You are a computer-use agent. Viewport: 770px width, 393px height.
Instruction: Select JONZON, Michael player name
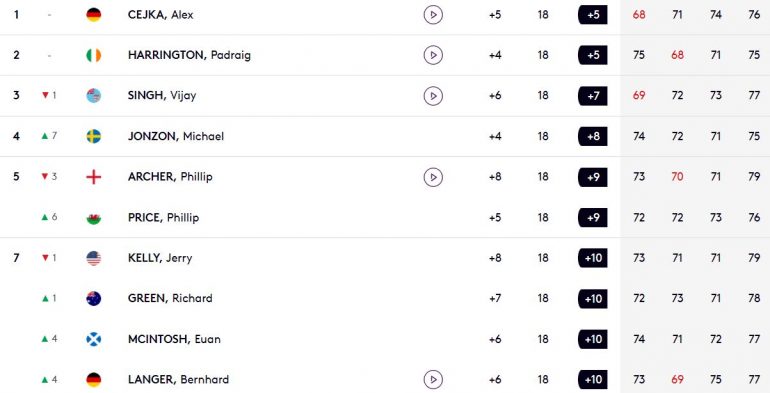coord(176,136)
